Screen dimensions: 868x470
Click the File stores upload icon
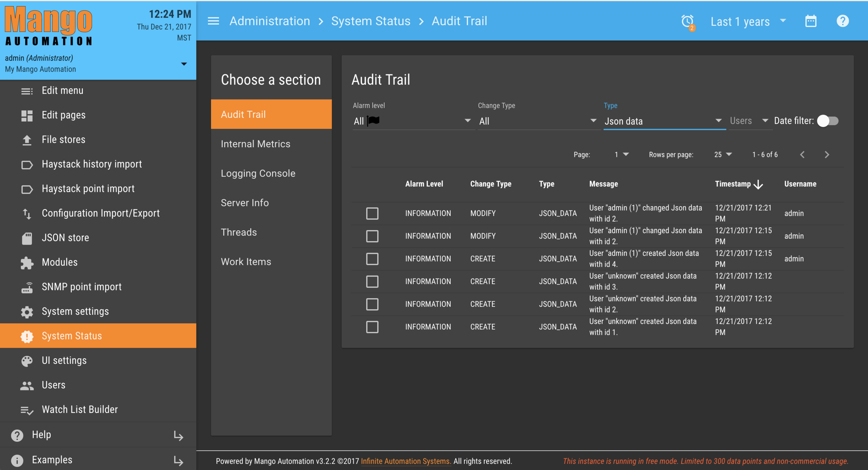[x=27, y=140]
